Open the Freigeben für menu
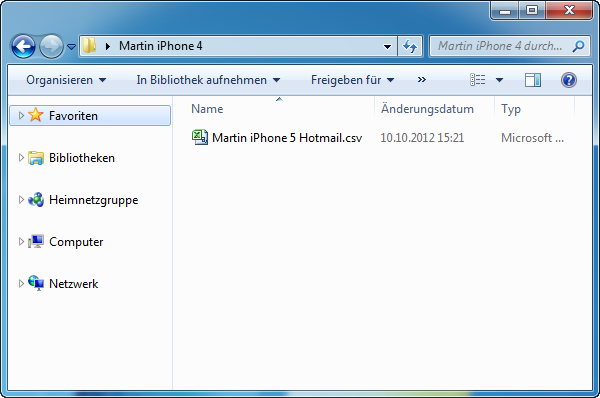600x398 pixels. (x=352, y=80)
